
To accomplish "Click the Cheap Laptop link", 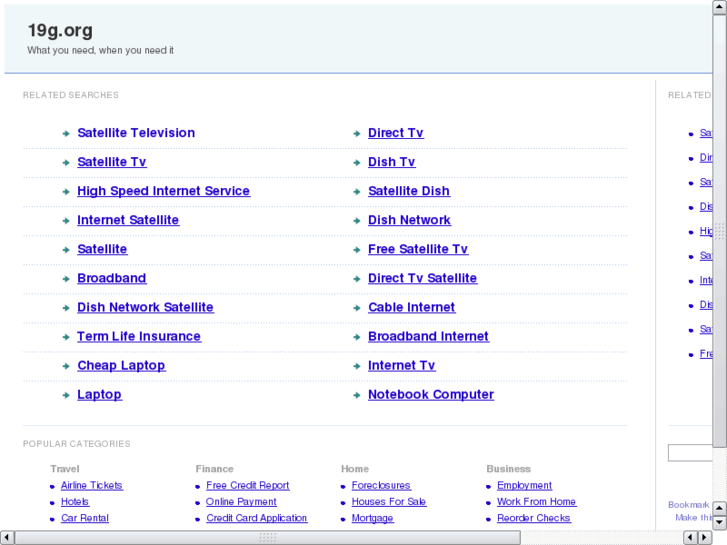I will pos(121,366).
